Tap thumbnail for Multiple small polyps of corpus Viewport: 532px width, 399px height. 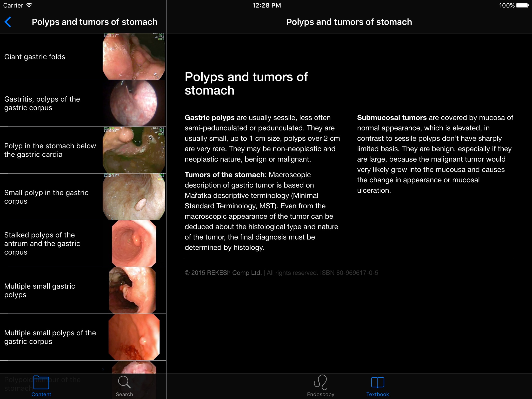point(134,337)
